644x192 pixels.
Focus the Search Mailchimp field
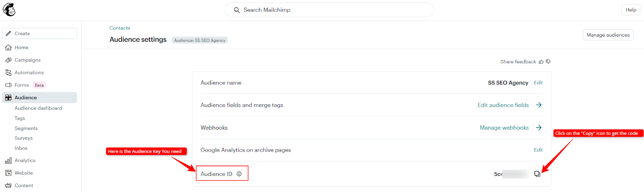pos(330,10)
